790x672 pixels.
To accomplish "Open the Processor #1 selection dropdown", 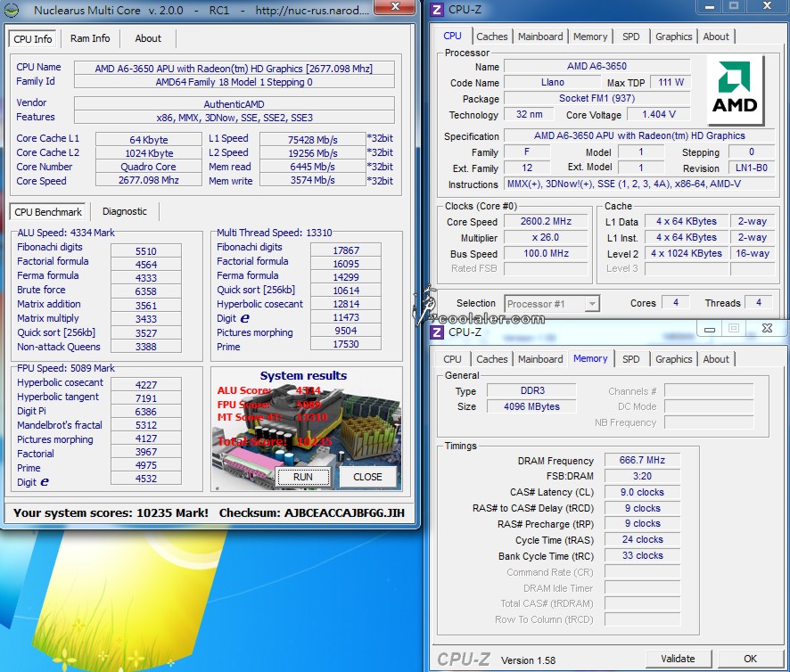I will tap(552, 304).
